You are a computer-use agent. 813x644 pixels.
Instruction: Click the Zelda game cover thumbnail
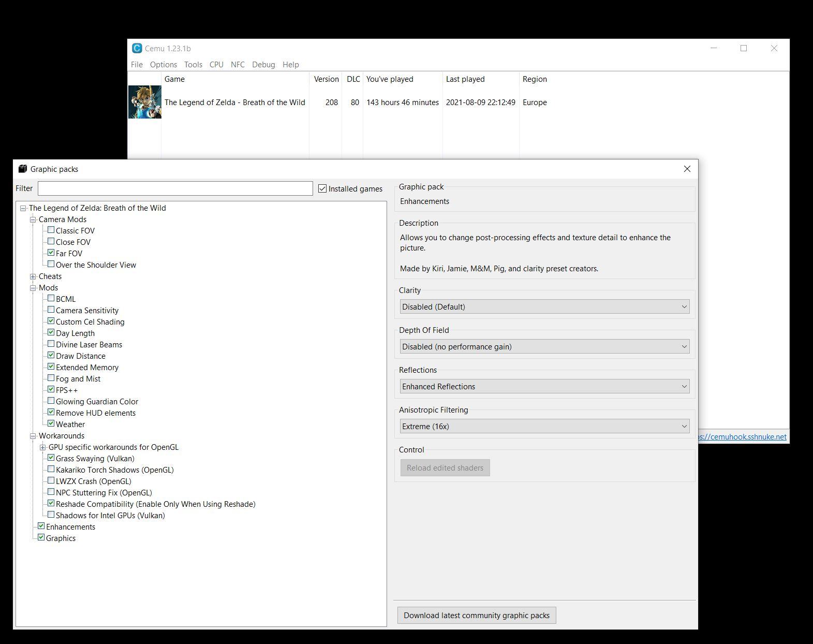click(145, 102)
